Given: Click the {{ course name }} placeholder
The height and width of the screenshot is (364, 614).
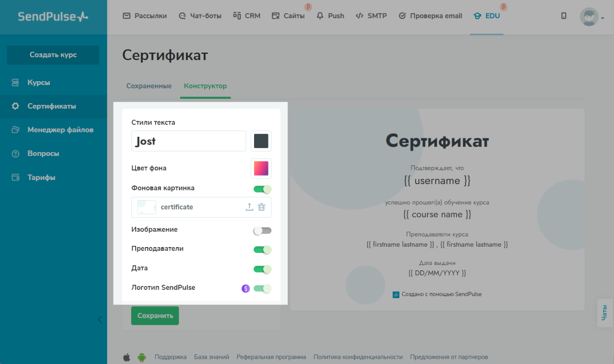Looking at the screenshot, I should pyautogui.click(x=437, y=214).
